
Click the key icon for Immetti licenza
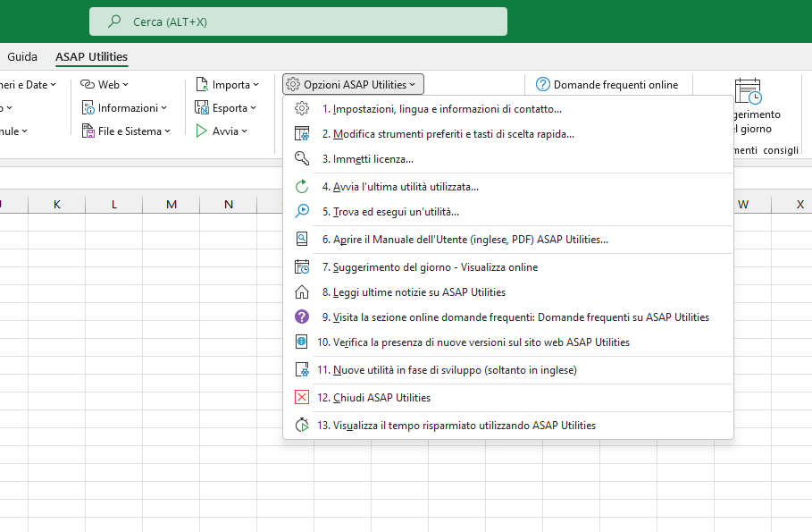tap(302, 158)
